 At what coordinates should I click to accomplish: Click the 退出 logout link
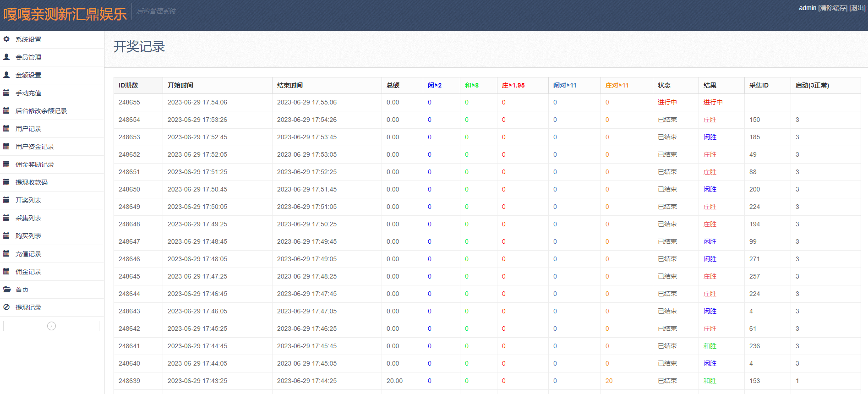pyautogui.click(x=857, y=8)
